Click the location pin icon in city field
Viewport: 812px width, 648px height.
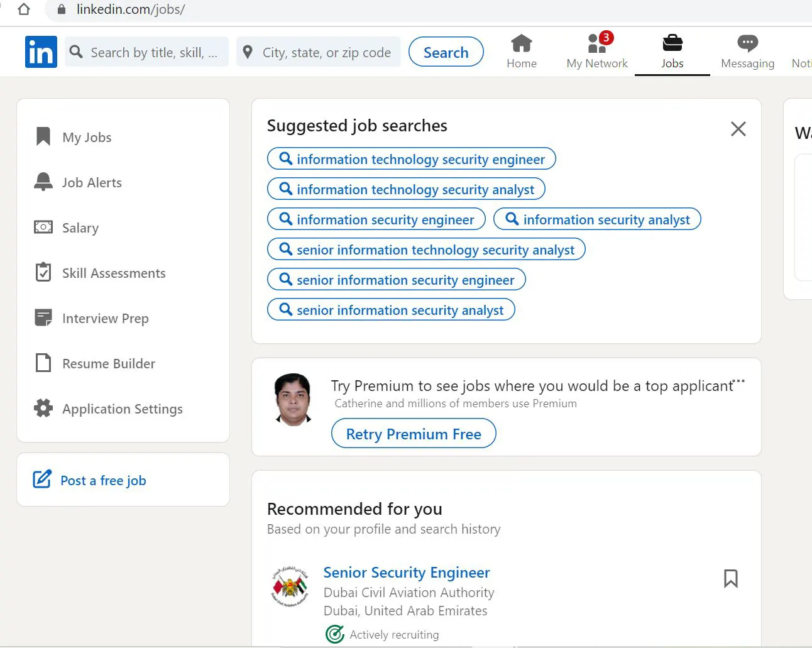coord(248,52)
